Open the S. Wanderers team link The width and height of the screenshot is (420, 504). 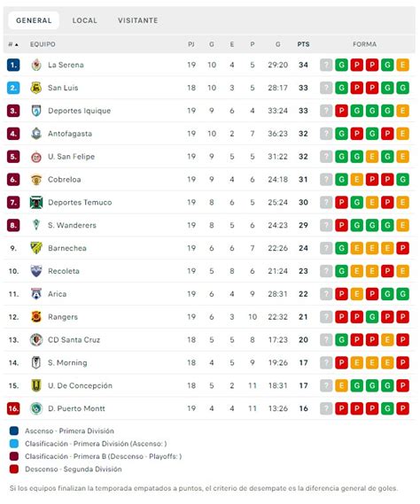point(72,225)
